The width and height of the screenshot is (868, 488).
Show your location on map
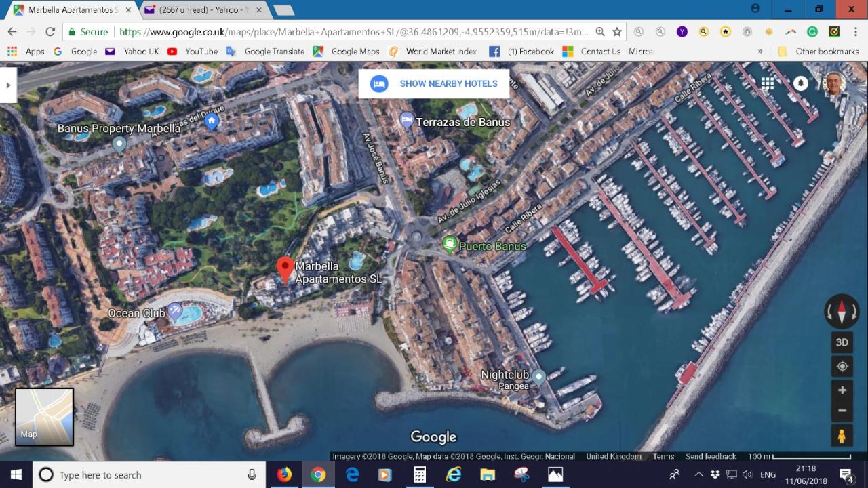tap(842, 366)
